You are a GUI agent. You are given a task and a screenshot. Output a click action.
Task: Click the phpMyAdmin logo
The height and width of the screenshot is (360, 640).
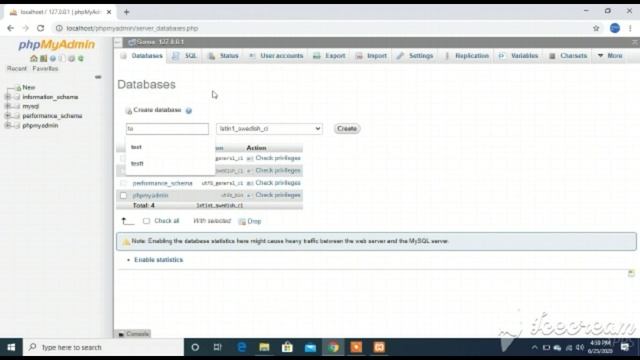tap(57, 44)
